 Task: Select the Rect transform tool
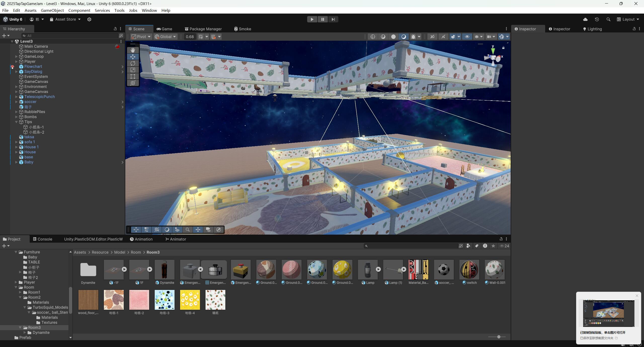pyautogui.click(x=133, y=76)
